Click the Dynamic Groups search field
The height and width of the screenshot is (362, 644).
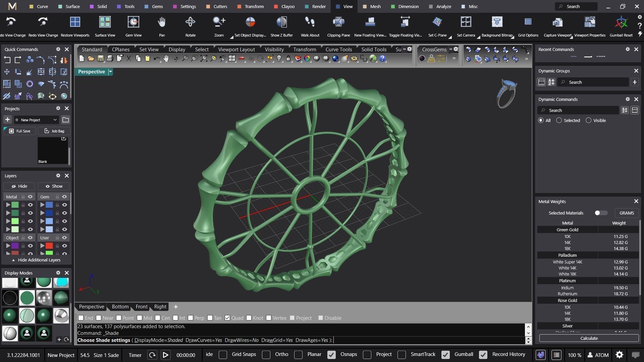click(593, 82)
